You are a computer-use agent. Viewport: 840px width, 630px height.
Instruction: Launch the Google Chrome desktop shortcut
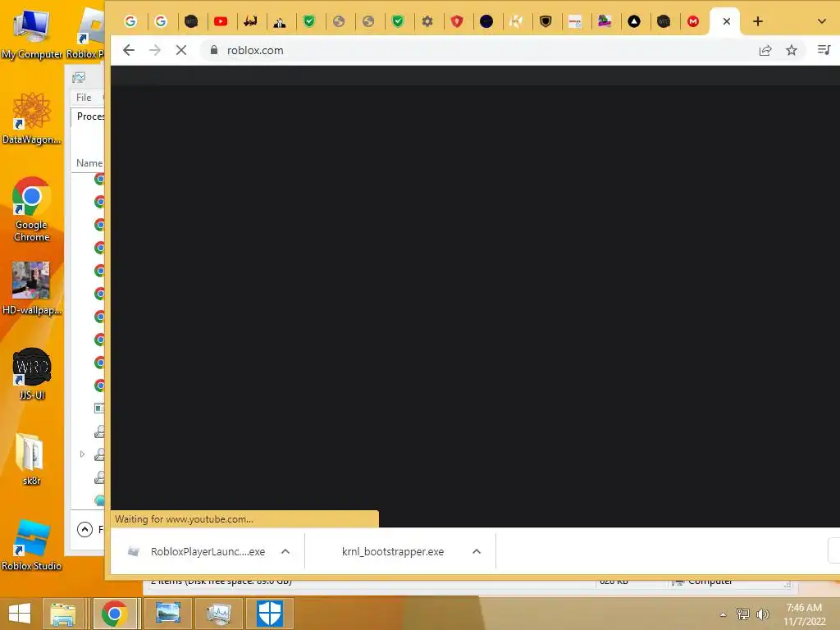(32, 209)
